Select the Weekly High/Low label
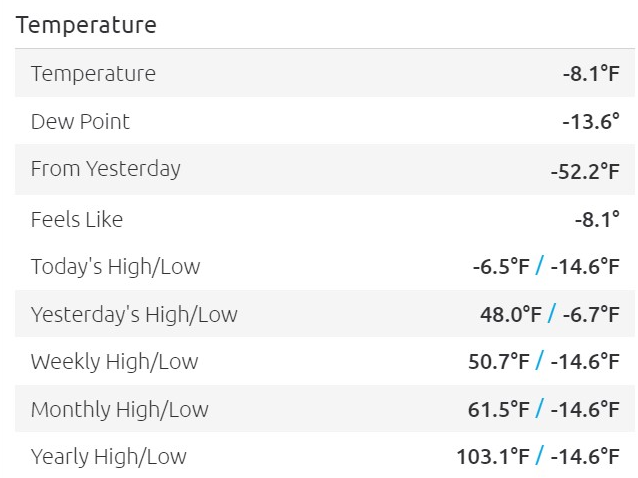This screenshot has height=478, width=638. pos(114,361)
